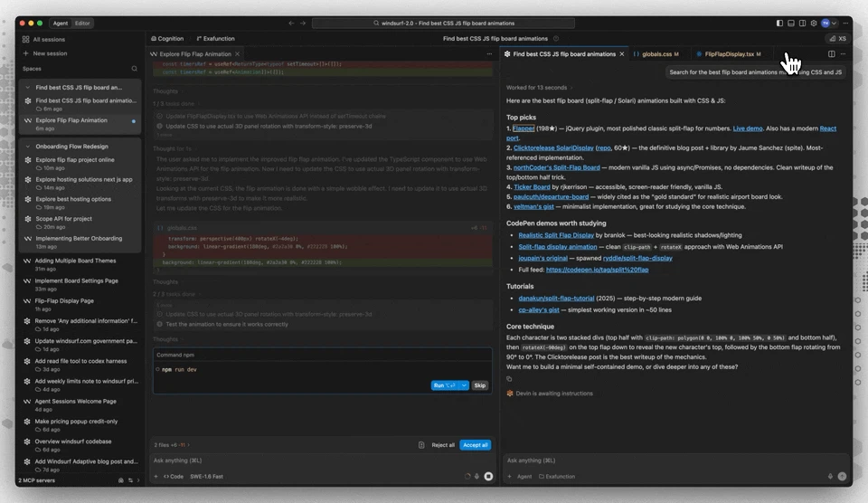868x503 pixels.
Task: Toggle the secondary sidebar layout icon
Action: pyautogui.click(x=802, y=24)
